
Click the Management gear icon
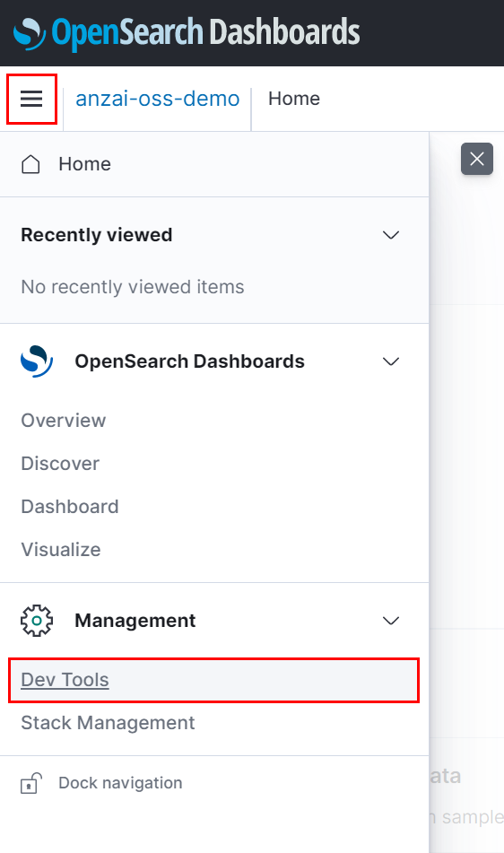pos(37,620)
